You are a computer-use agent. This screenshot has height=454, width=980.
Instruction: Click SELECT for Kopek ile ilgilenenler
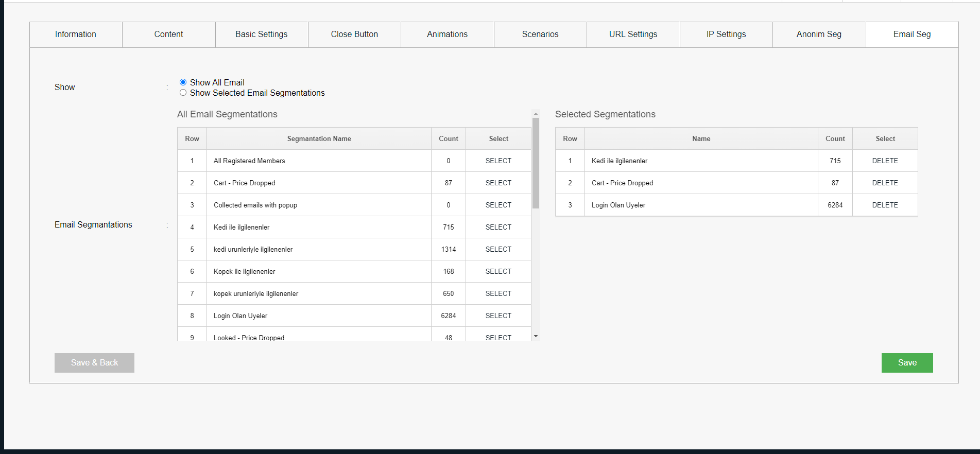tap(498, 271)
